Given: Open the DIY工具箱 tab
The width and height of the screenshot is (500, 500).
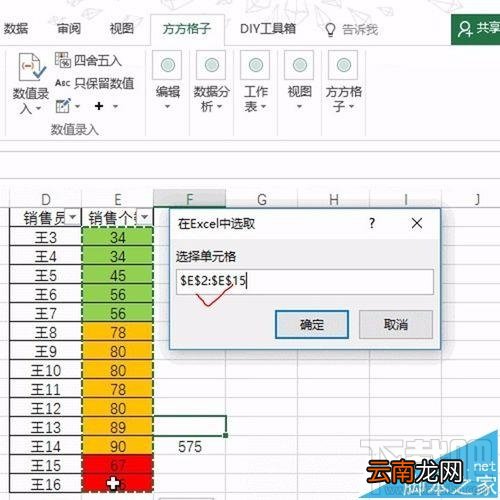Looking at the screenshot, I should click(268, 29).
